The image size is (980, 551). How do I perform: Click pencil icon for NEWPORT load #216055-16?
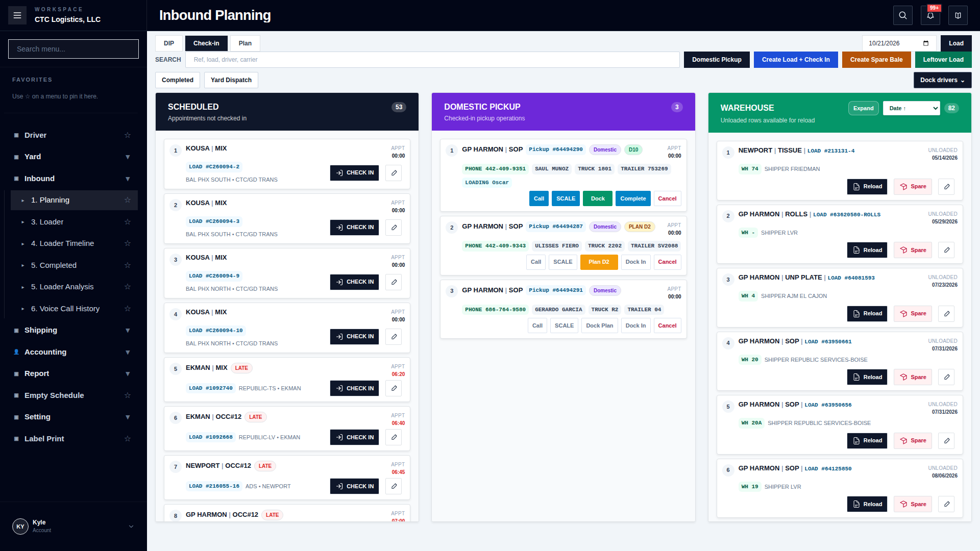[394, 487]
